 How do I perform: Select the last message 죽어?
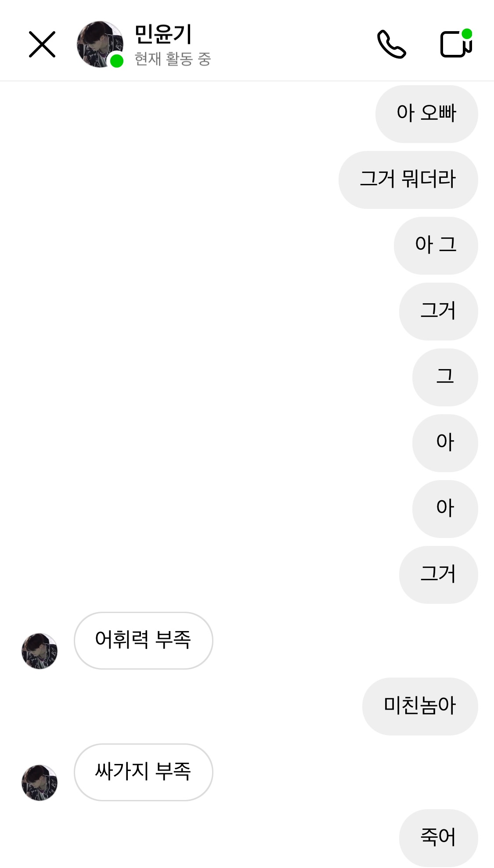438,837
